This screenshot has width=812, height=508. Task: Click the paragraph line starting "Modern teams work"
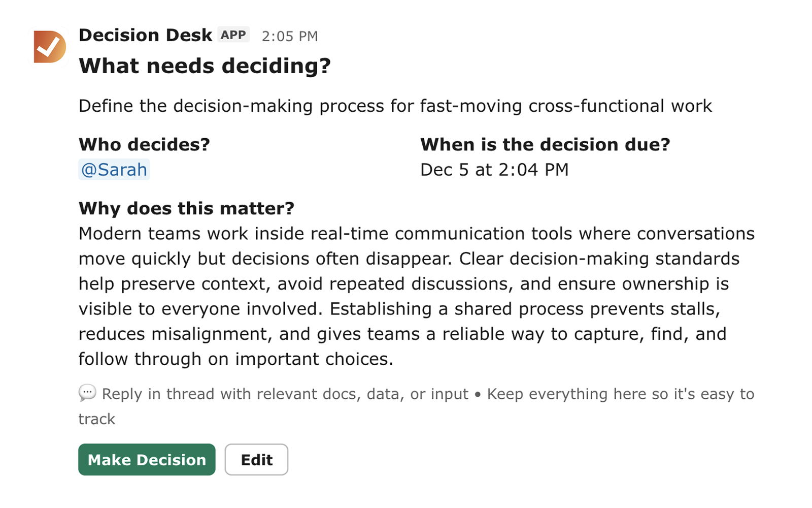(x=416, y=234)
